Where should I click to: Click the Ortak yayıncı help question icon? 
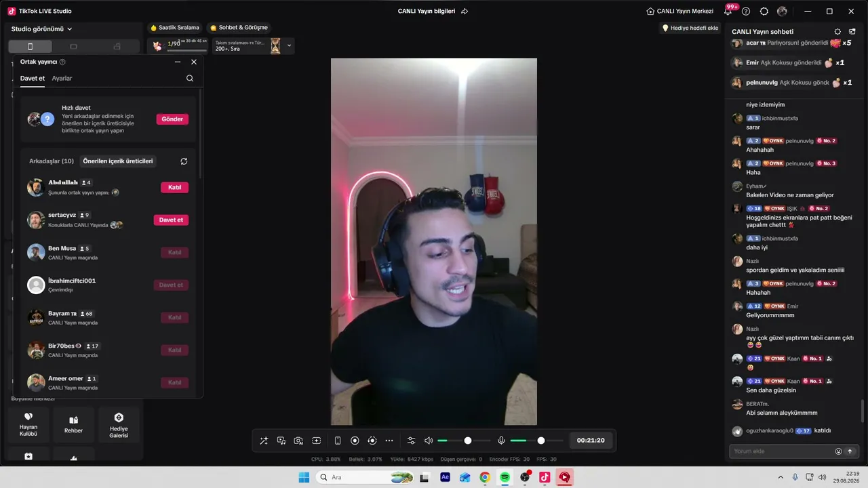coord(62,62)
